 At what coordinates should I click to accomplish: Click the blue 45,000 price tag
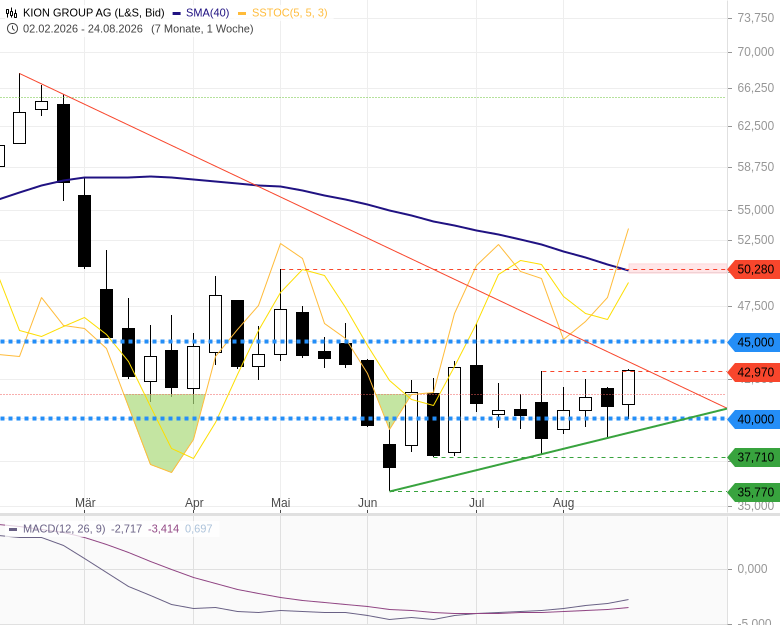(x=754, y=342)
